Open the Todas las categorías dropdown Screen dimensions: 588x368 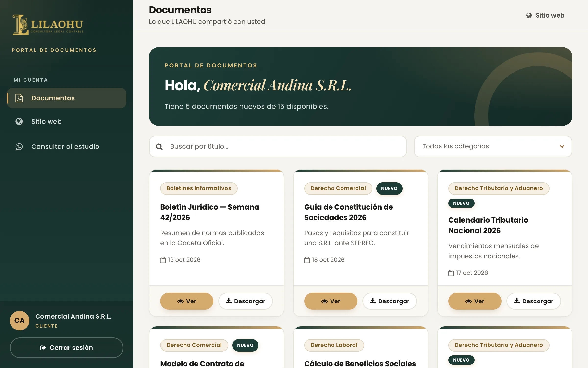coord(493,146)
